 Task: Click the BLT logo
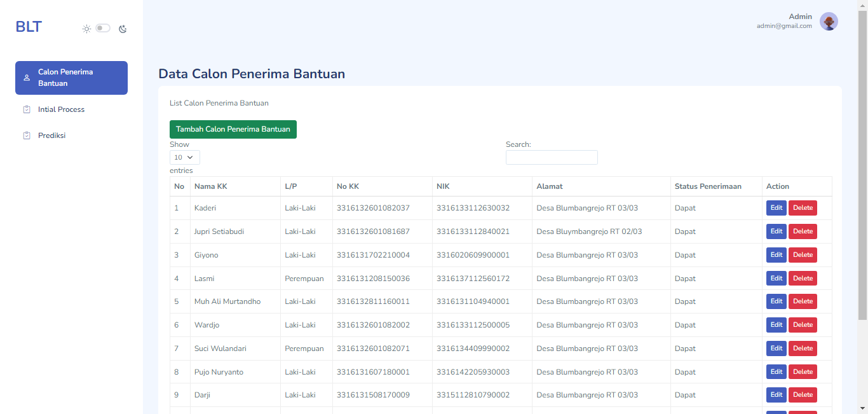coord(29,27)
